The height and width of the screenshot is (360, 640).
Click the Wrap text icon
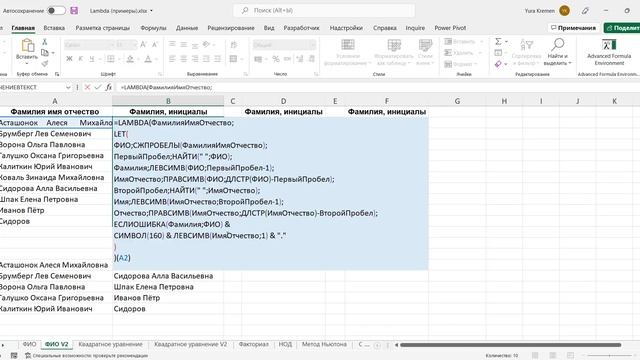[233, 44]
